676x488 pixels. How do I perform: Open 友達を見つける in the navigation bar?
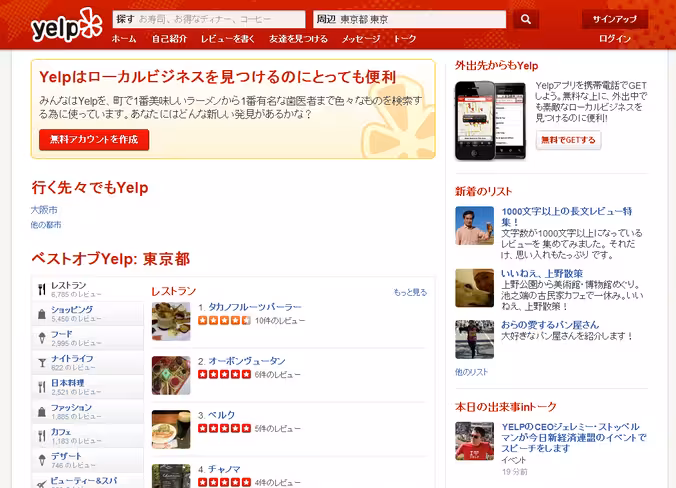pos(298,39)
